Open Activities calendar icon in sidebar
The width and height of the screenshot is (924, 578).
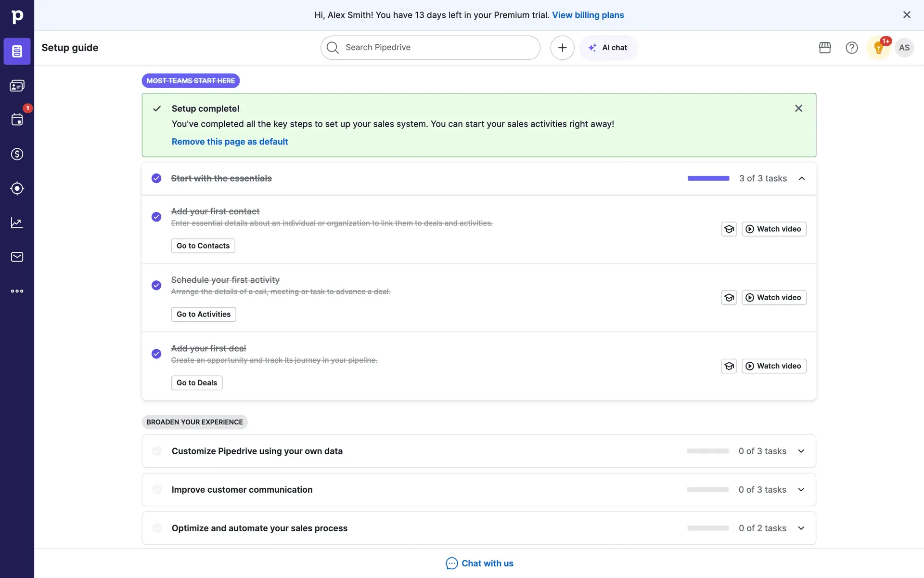[17, 119]
